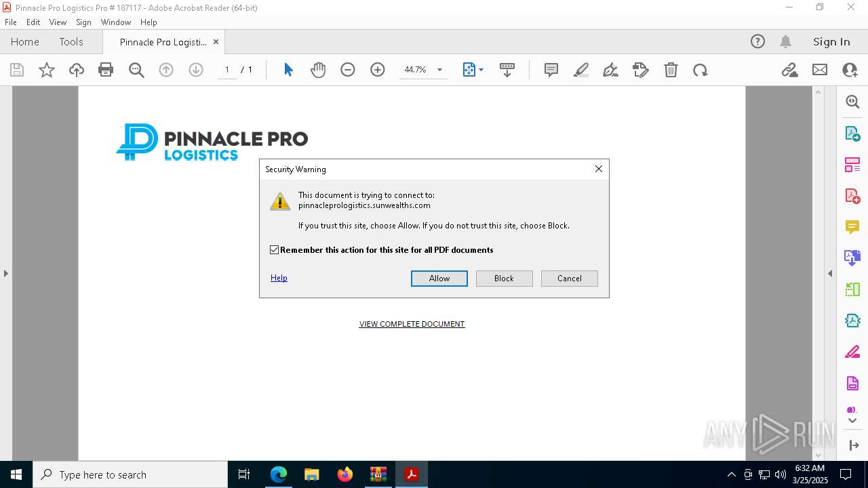
Task: Zoom in with the plus icon
Action: pyautogui.click(x=378, y=70)
